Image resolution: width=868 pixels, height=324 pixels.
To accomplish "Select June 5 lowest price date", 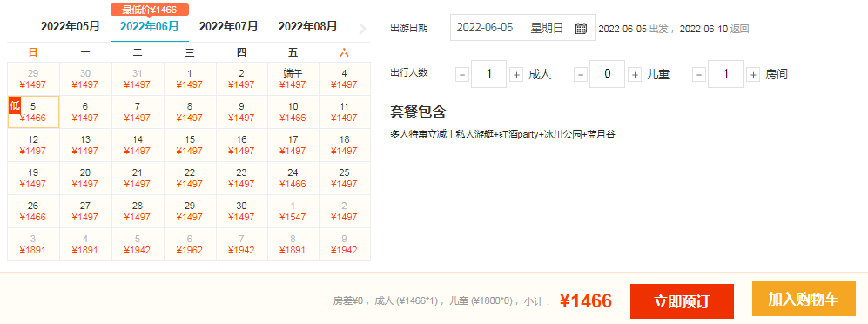I will 33,111.
